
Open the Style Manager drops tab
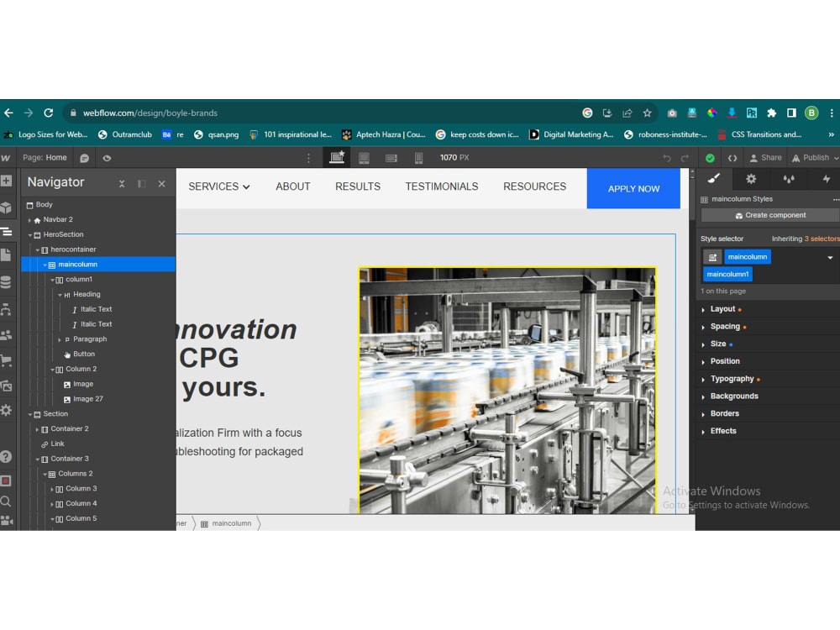(x=789, y=179)
